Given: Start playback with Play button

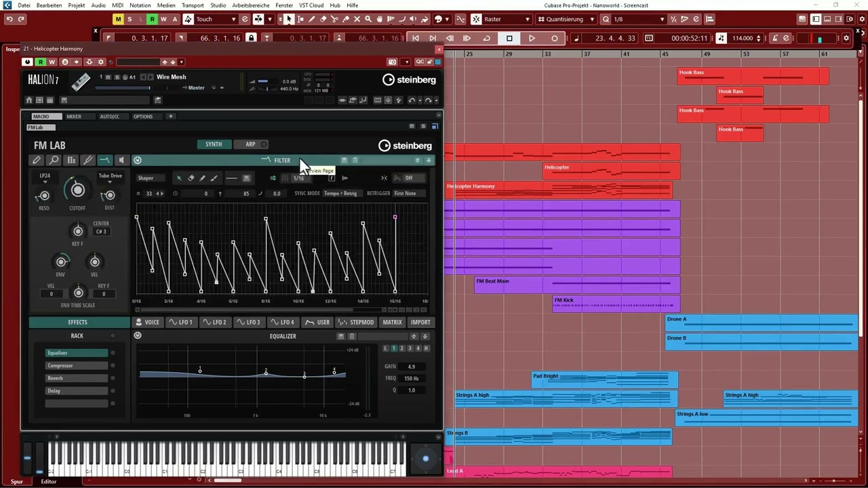Looking at the screenshot, I should click(x=532, y=38).
